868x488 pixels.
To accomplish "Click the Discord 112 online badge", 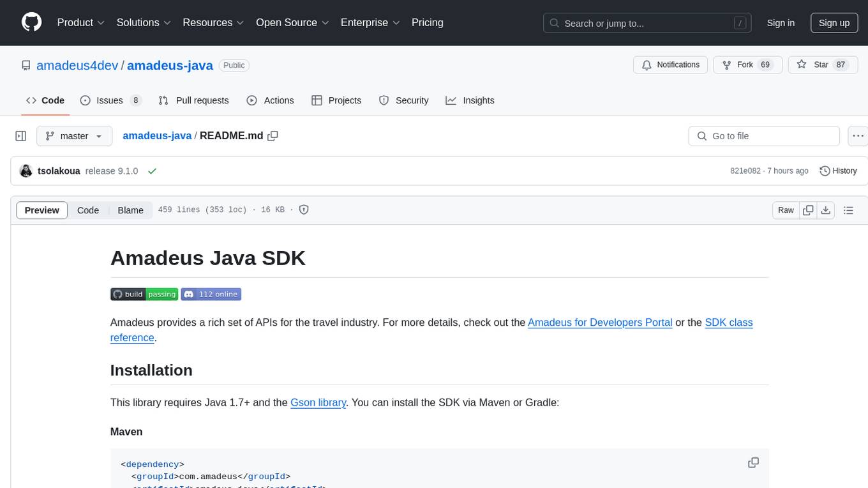I will point(211,294).
